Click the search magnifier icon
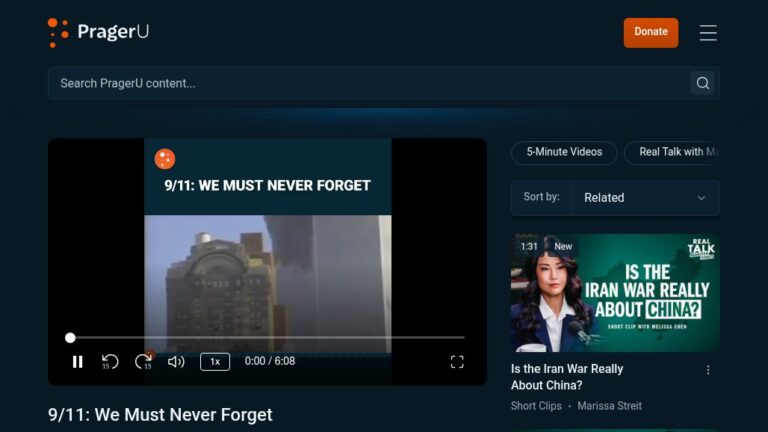The height and width of the screenshot is (432, 768). click(x=702, y=83)
